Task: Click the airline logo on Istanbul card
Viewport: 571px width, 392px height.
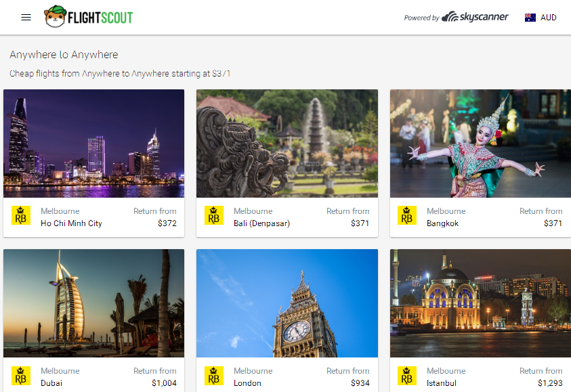Action: pos(407,375)
